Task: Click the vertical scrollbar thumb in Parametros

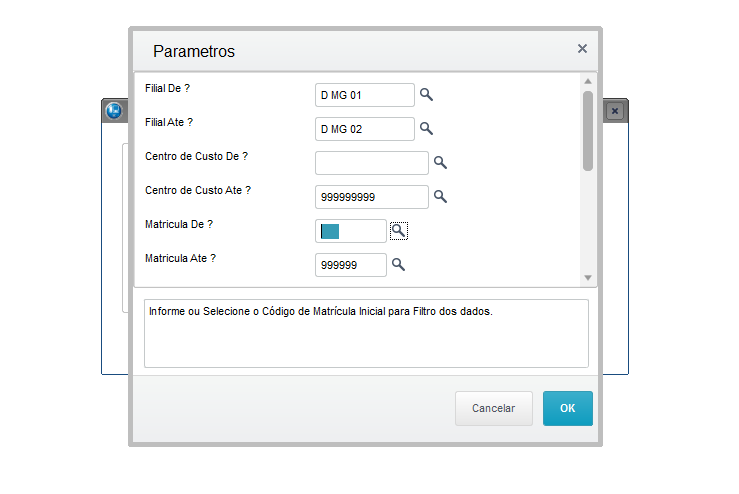Action: [x=588, y=131]
